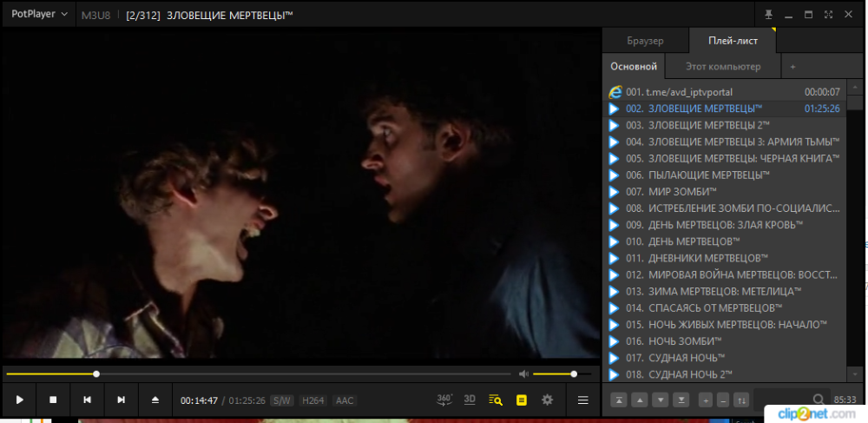Toggle the playlist panel yellow icon
Image resolution: width=868 pixels, height=423 pixels.
coord(521,400)
